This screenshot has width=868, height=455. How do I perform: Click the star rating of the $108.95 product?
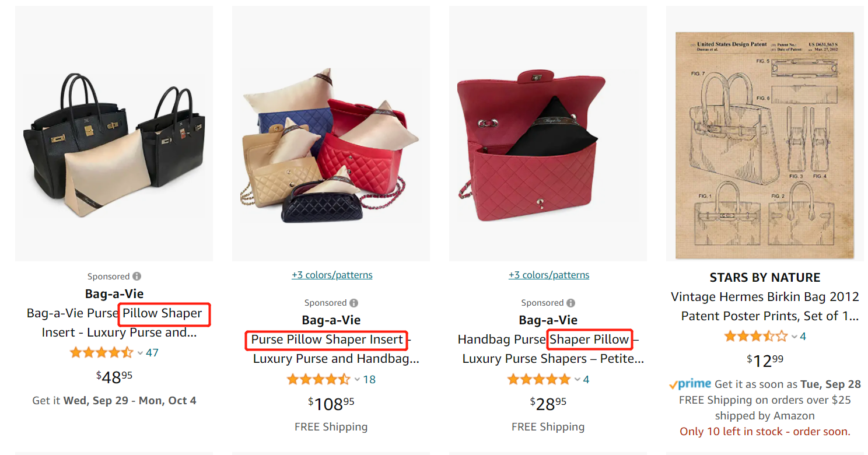318,379
